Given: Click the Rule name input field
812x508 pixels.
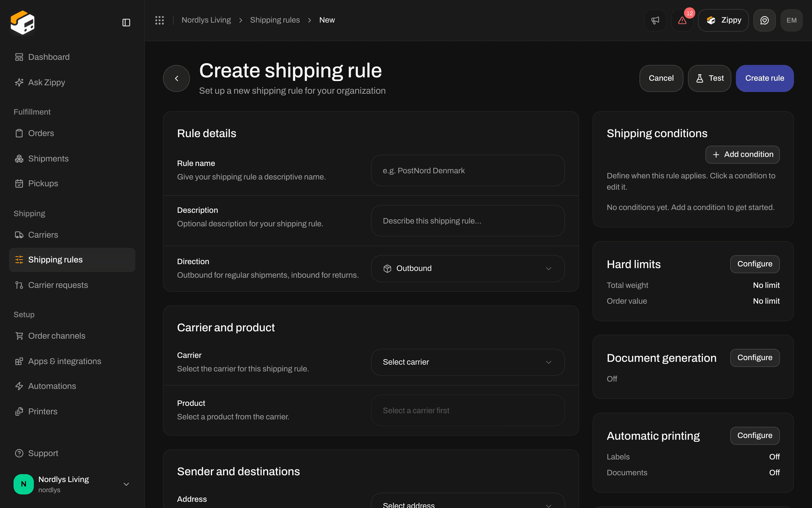Looking at the screenshot, I should pyautogui.click(x=468, y=170).
